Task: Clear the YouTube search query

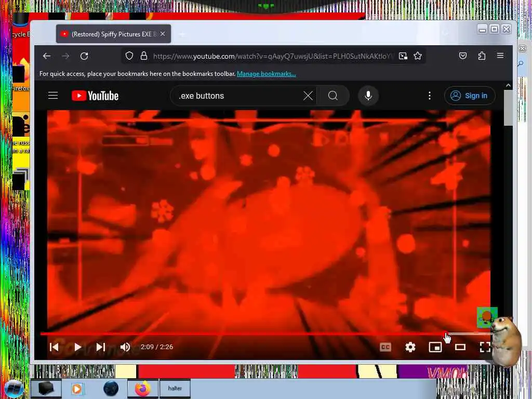Action: [x=308, y=96]
